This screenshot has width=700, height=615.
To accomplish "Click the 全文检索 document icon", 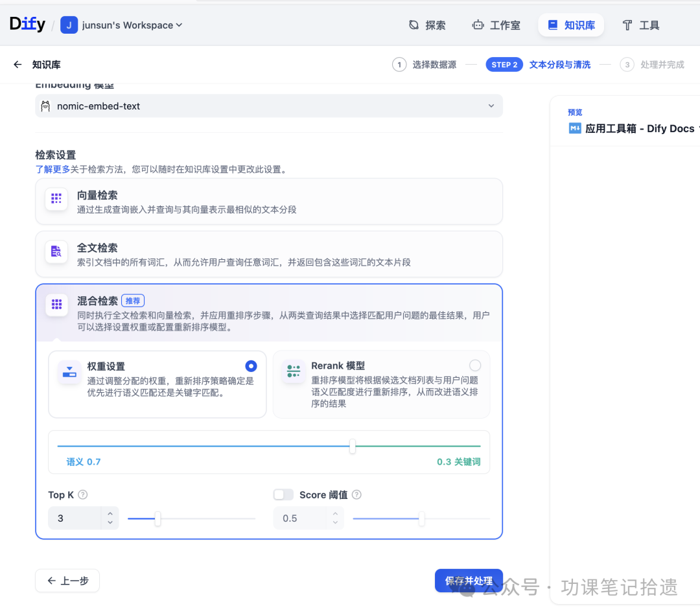I will point(56,251).
